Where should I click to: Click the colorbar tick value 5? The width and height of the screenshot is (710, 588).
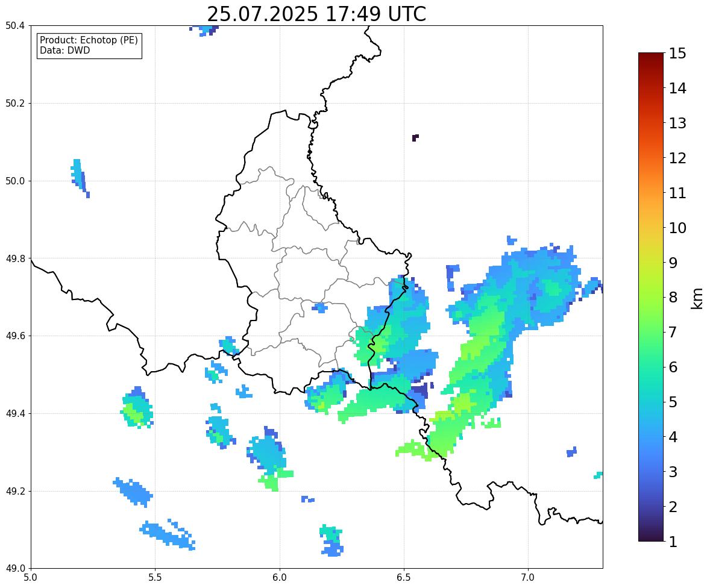tap(673, 402)
